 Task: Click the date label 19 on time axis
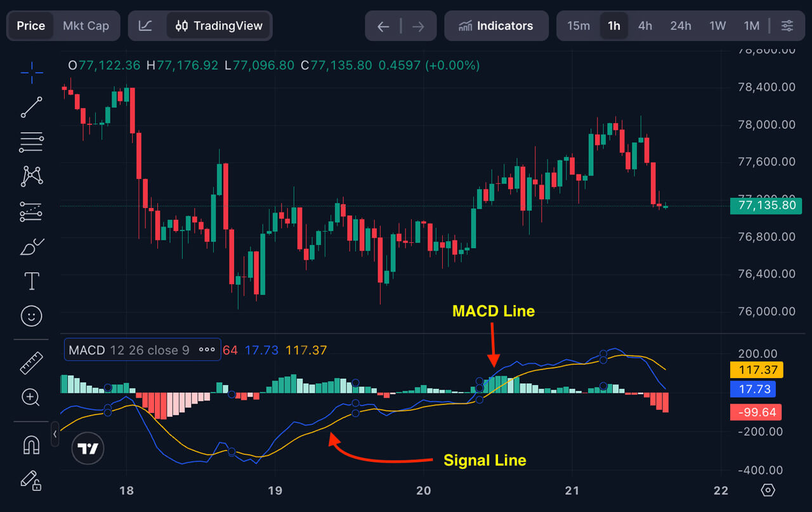[x=275, y=490]
